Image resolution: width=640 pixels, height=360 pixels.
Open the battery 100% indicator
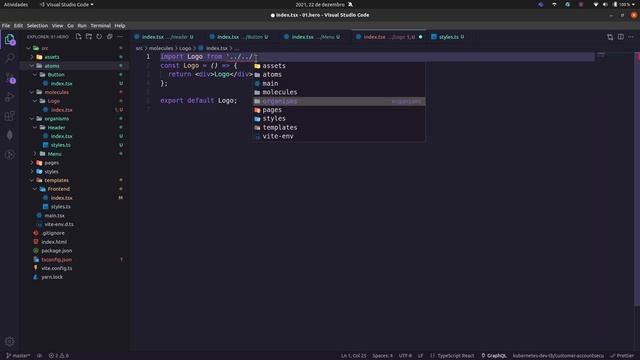pos(622,4)
